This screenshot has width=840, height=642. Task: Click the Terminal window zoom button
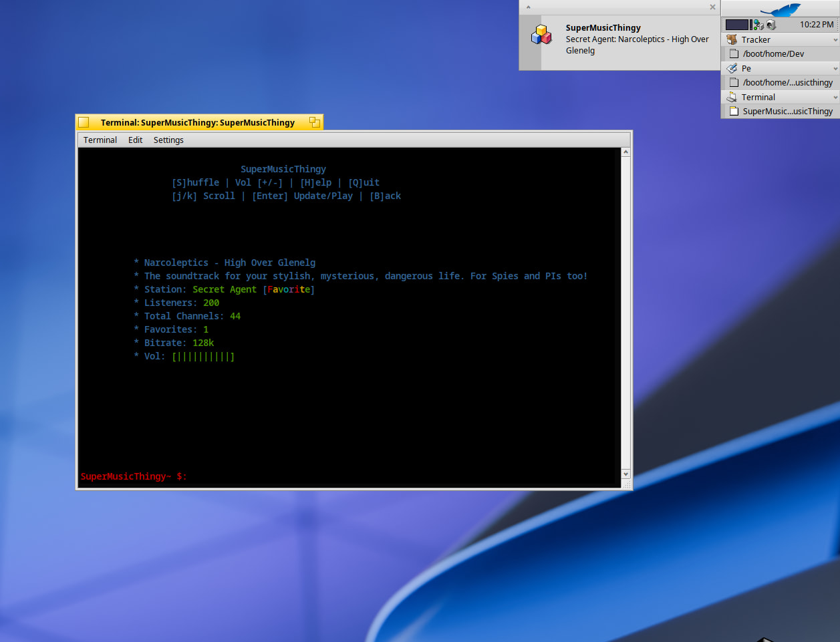314,122
